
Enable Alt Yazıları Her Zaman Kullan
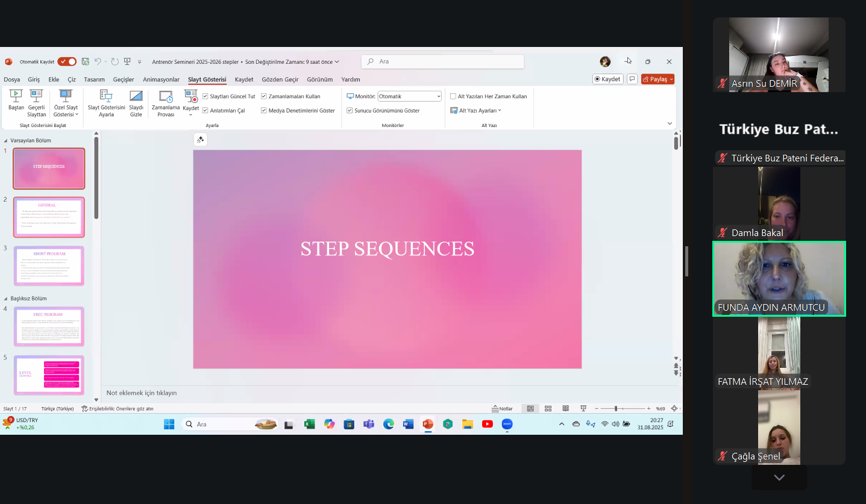453,96
